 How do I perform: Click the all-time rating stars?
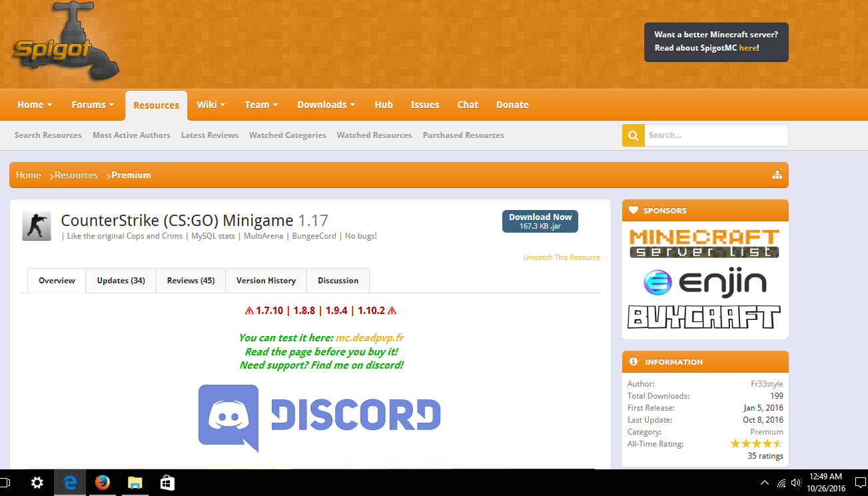756,443
